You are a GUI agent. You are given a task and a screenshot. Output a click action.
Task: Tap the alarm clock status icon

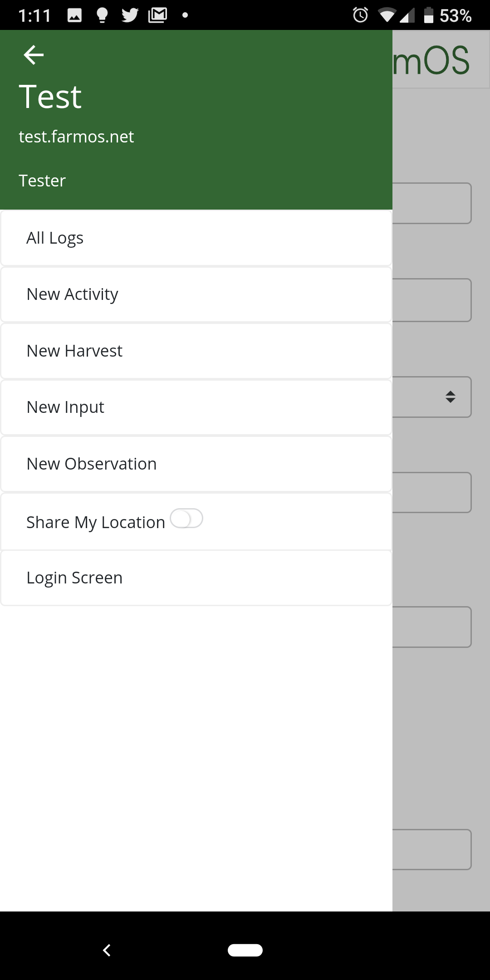(x=360, y=15)
